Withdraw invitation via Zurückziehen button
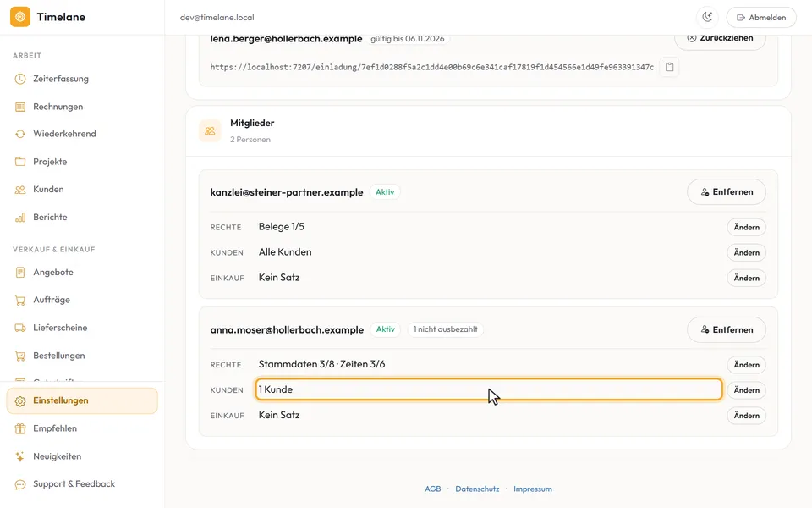 pyautogui.click(x=720, y=38)
